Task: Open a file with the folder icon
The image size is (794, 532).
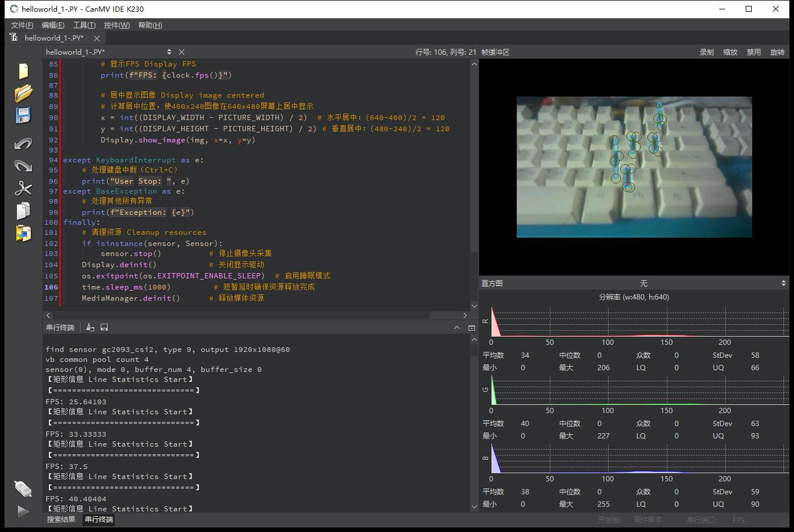Action: tap(23, 94)
